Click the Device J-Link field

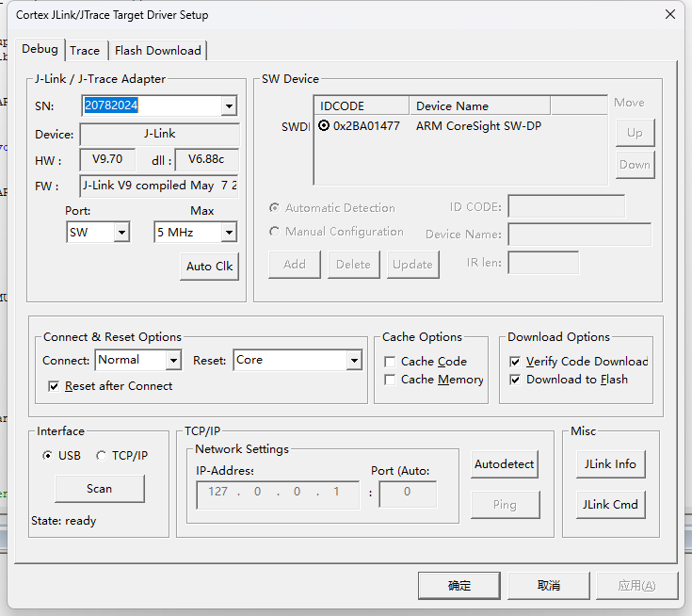tap(160, 135)
